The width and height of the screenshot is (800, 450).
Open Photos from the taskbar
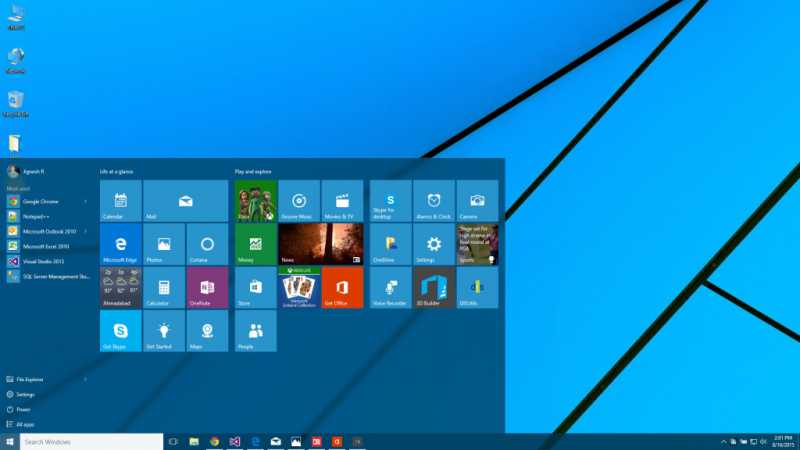pos(296,442)
